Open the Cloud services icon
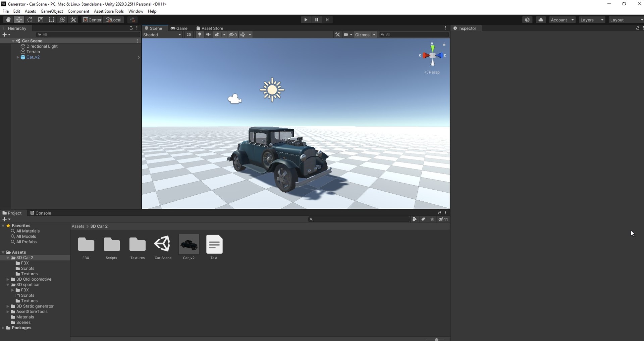 (x=541, y=20)
